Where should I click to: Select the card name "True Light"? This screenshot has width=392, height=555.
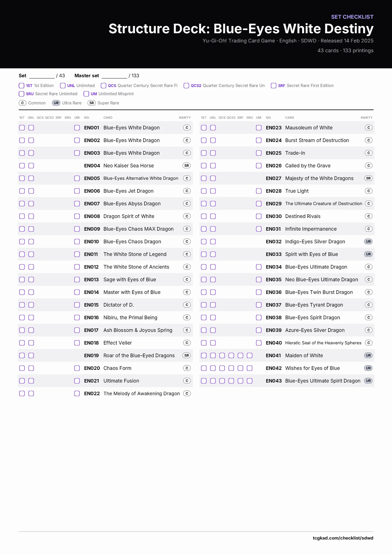(x=297, y=191)
